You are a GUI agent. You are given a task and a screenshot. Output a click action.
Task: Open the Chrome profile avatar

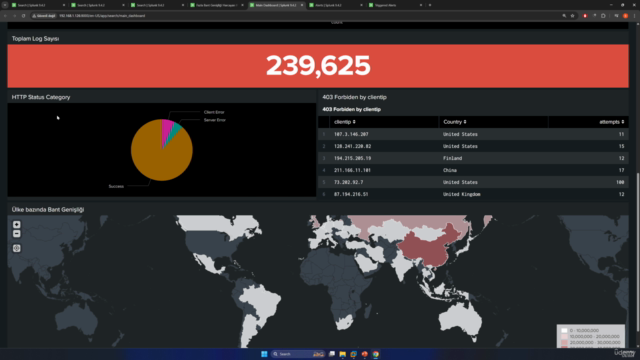(x=625, y=16)
